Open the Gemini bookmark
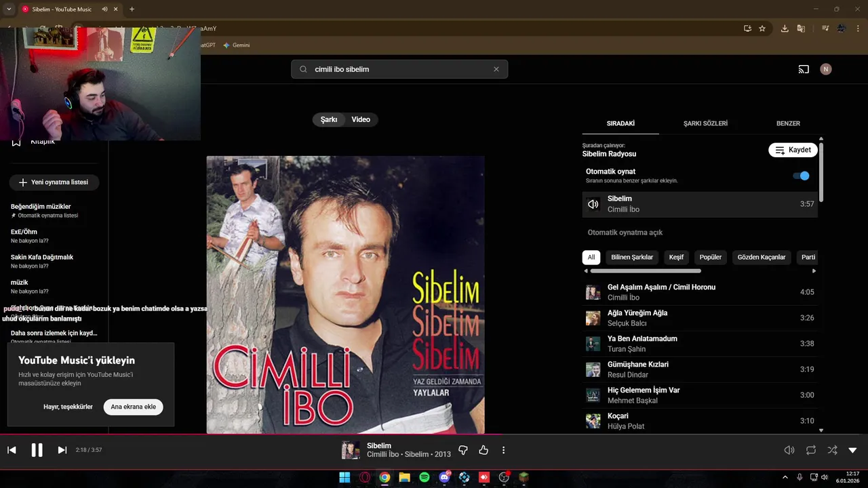868x488 pixels. [x=237, y=45]
